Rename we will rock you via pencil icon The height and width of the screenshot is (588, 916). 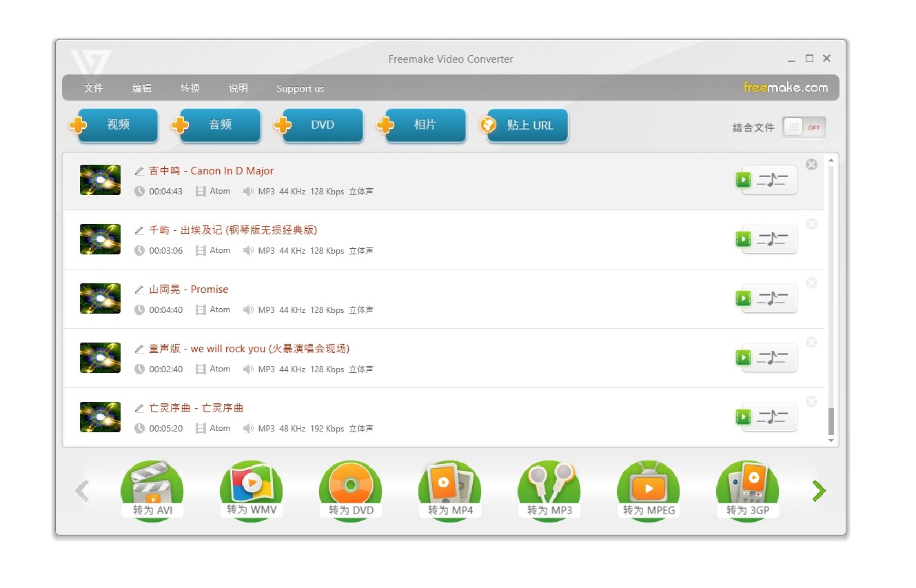point(139,349)
